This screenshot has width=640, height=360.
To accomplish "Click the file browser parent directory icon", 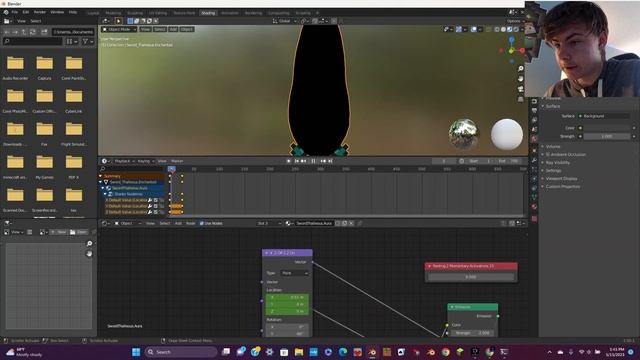I will pyautogui.click(x=24, y=32).
